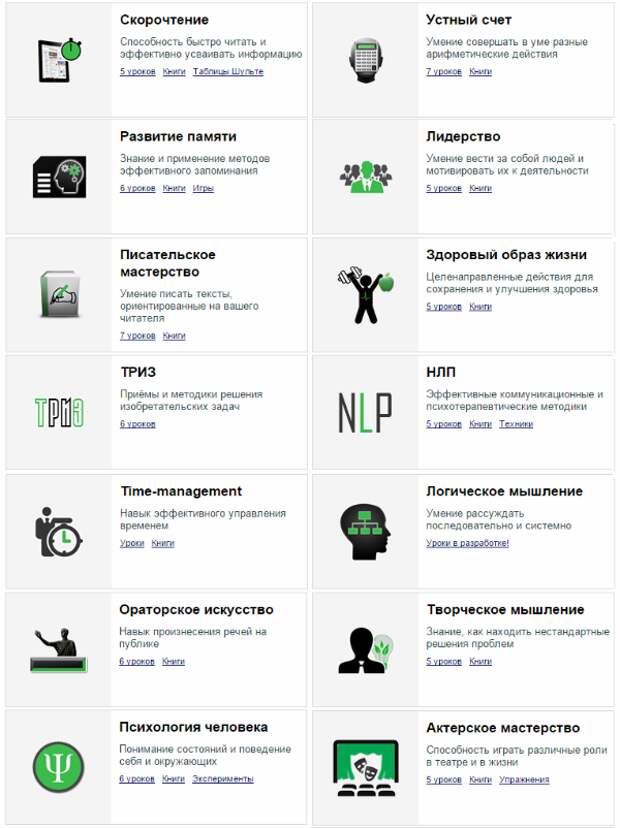
Task: Click the head with flowchart logic icon
Action: click(365, 532)
